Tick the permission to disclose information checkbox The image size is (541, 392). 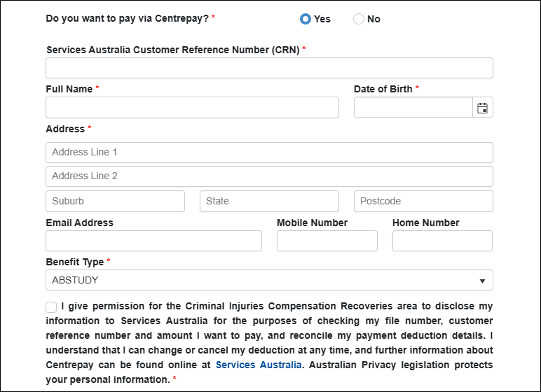[51, 307]
